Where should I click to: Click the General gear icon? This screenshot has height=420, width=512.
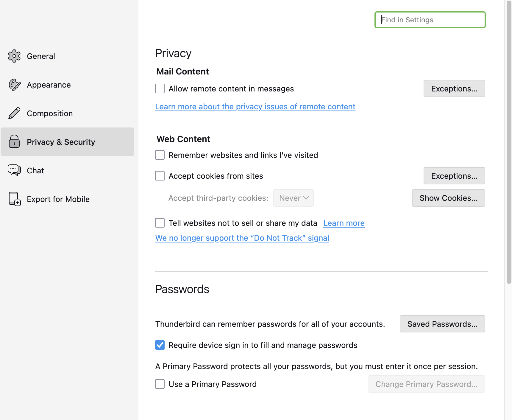14,56
